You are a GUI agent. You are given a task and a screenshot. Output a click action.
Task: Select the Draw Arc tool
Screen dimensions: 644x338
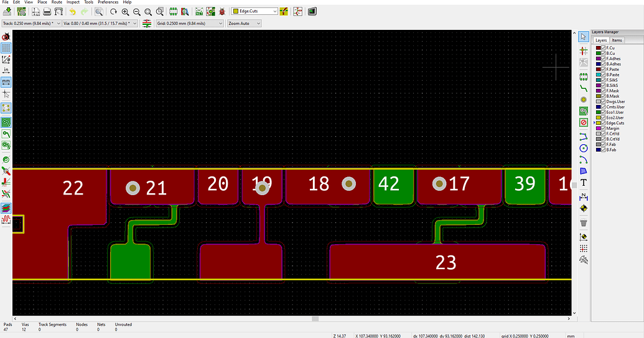click(583, 160)
